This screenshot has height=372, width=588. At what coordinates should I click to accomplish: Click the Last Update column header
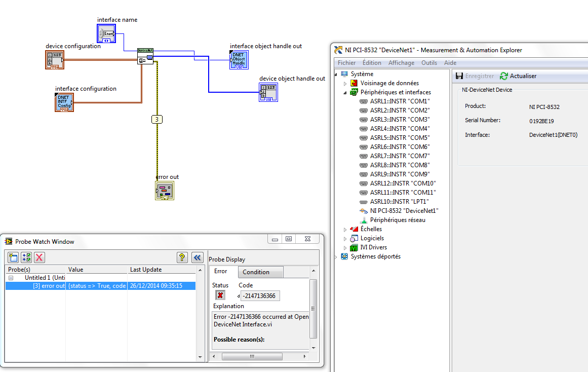(x=162, y=270)
